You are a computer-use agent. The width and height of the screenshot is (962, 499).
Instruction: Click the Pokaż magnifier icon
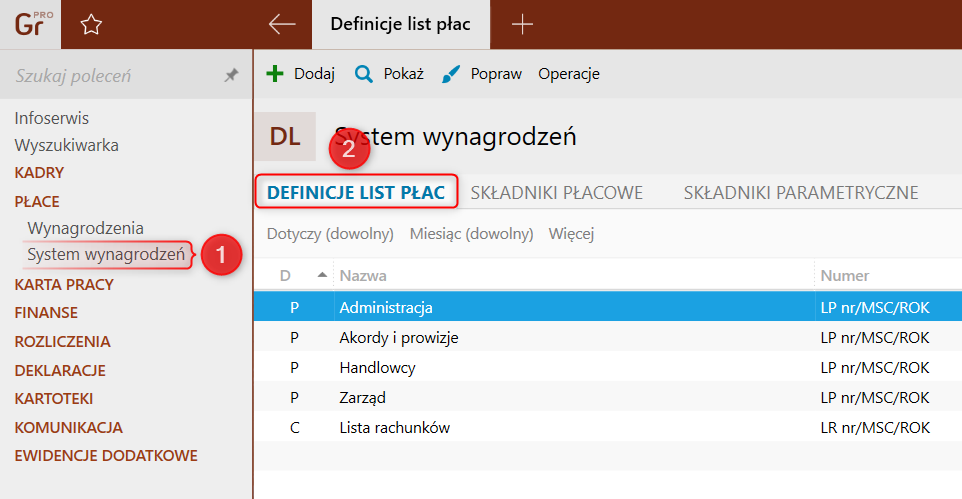click(364, 74)
